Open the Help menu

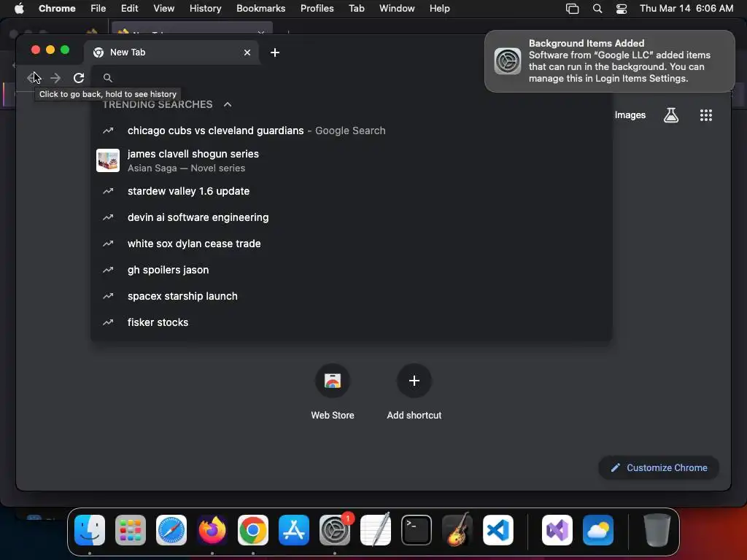439,8
